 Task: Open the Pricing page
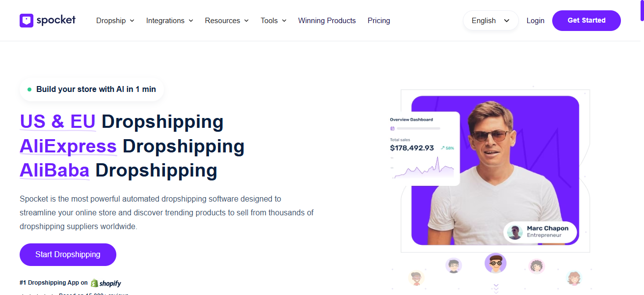click(x=379, y=21)
